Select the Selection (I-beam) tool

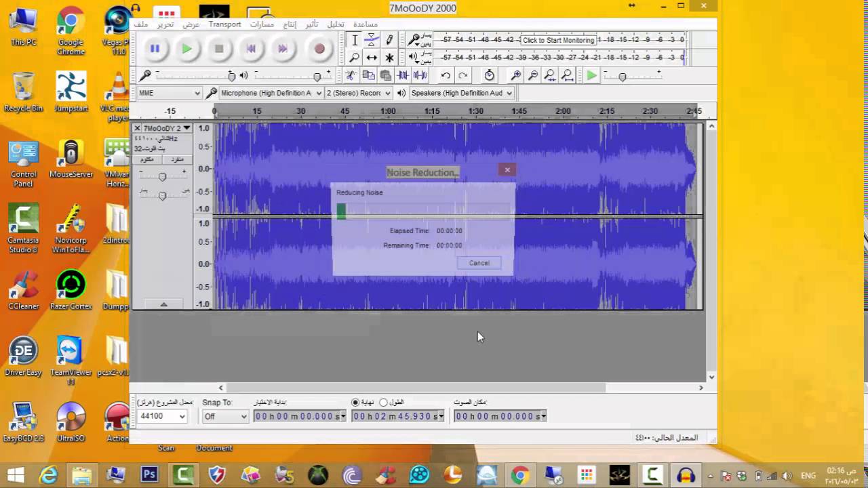[354, 41]
